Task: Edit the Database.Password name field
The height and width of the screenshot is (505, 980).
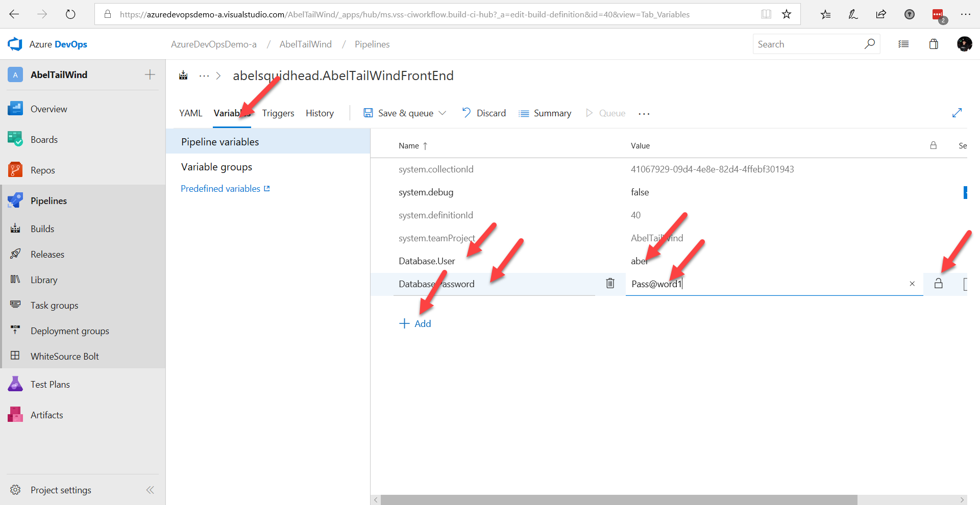Action: (x=495, y=284)
